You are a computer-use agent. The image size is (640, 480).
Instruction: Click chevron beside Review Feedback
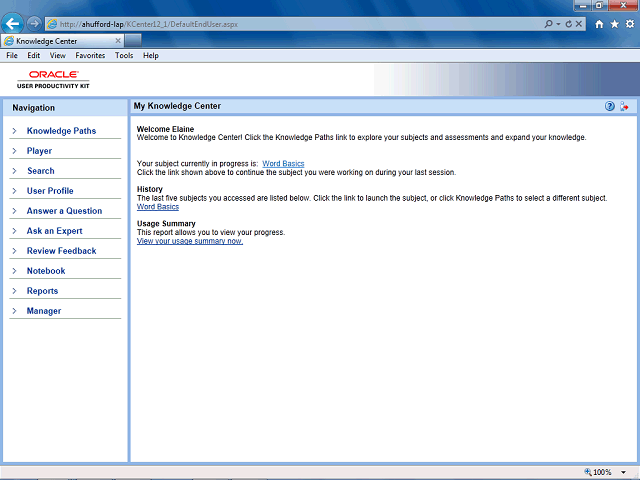point(14,251)
